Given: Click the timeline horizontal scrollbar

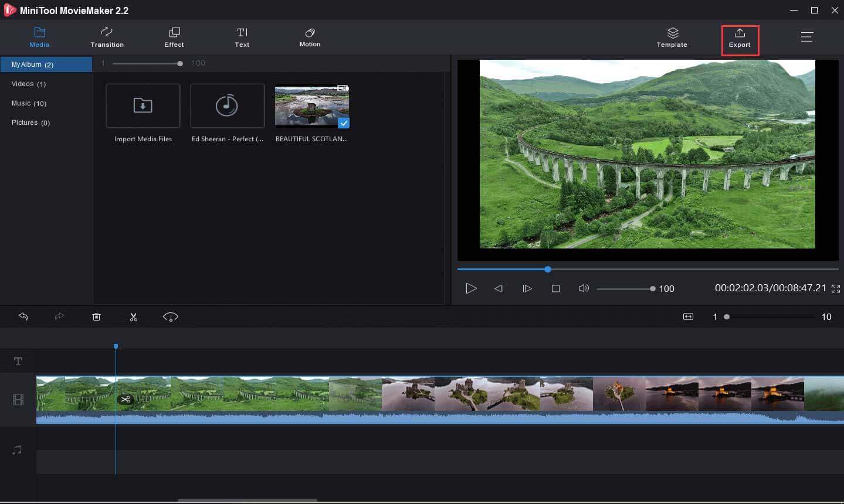Looking at the screenshot, I should click(x=247, y=500).
